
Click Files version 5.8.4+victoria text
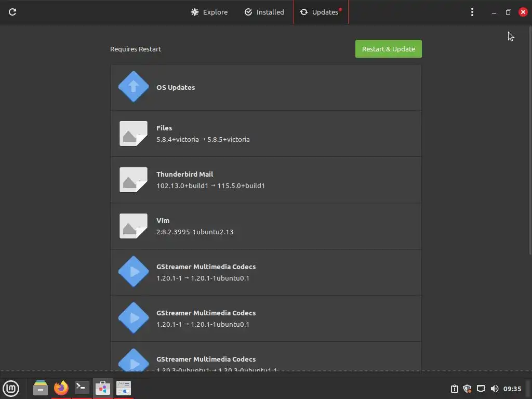178,139
